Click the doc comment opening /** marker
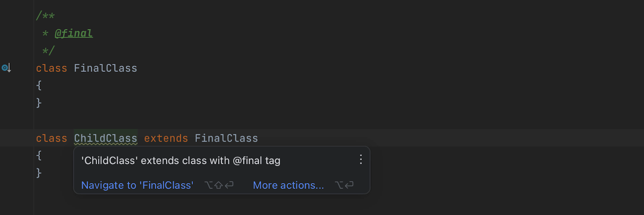The image size is (644, 215). [x=45, y=16]
